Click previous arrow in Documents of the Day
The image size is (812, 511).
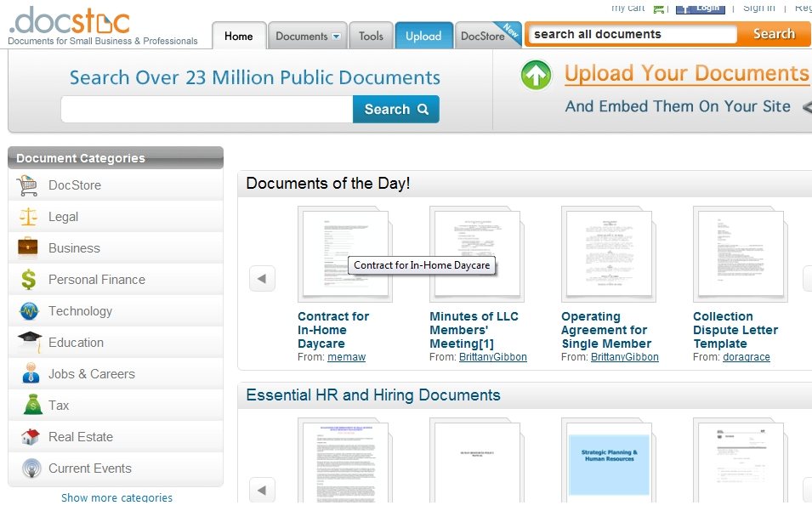(262, 279)
